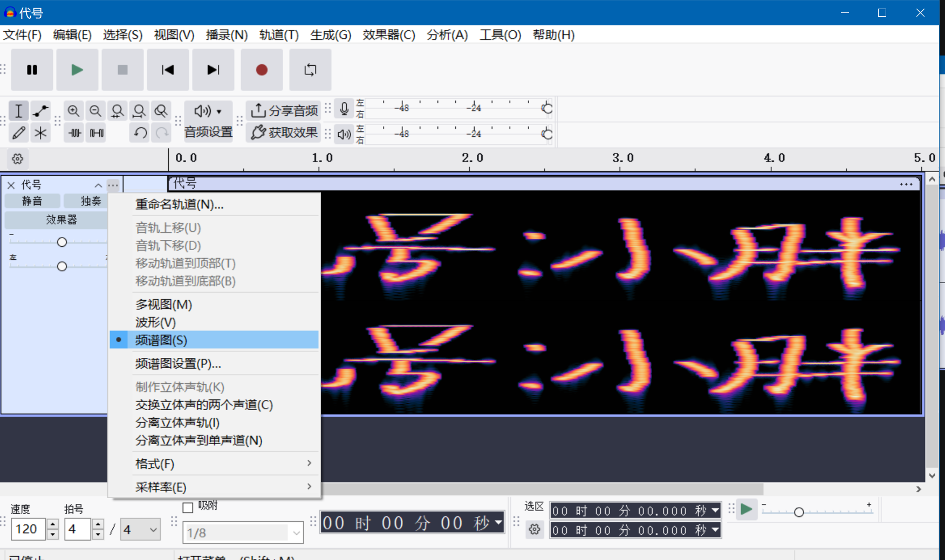Toggle the 静音 mute button
Viewport: 945px width, 560px height.
32,201
